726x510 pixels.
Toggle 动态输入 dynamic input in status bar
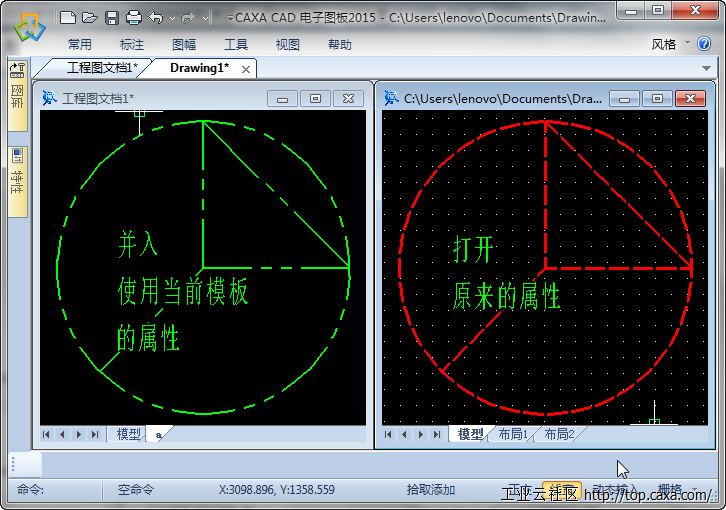click(614, 490)
